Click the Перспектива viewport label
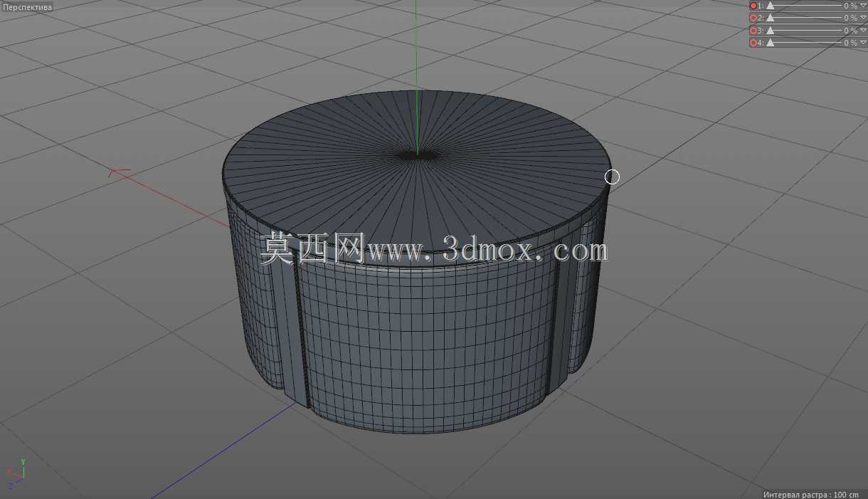The image size is (868, 499). (27, 6)
